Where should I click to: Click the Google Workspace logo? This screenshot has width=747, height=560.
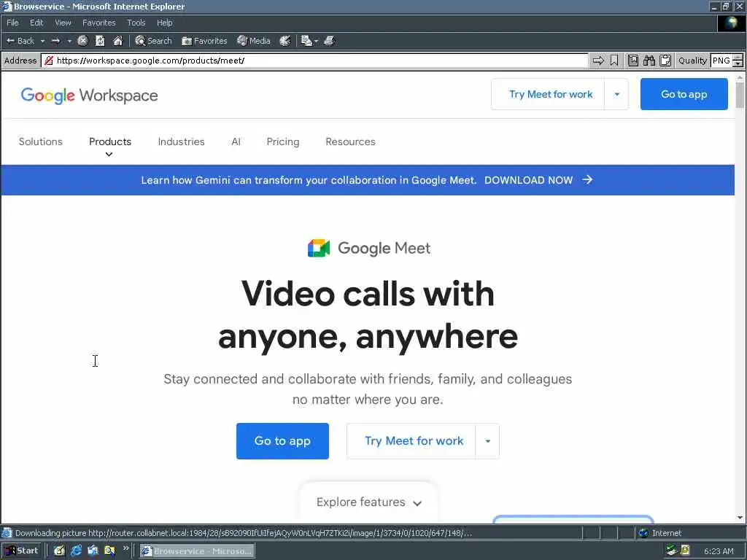click(x=89, y=96)
